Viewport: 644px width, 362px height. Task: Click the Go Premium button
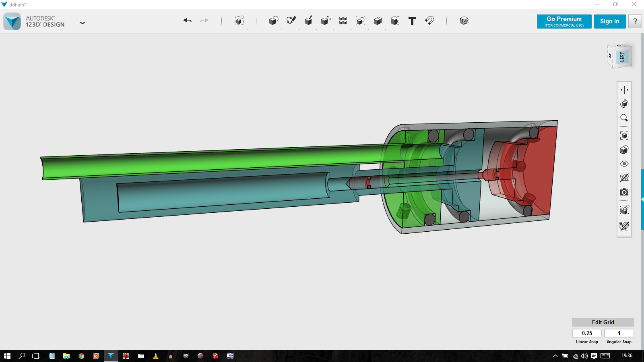pyautogui.click(x=564, y=21)
